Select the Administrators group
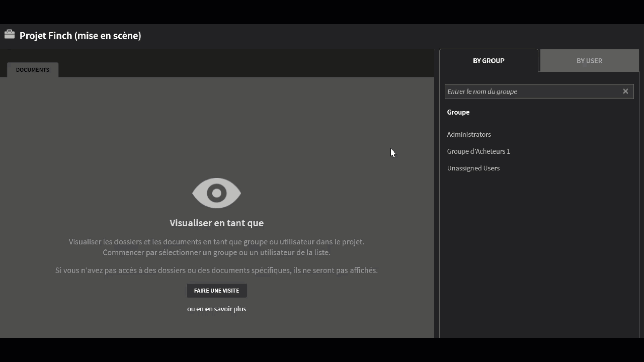Image resolution: width=644 pixels, height=362 pixels. 469,134
